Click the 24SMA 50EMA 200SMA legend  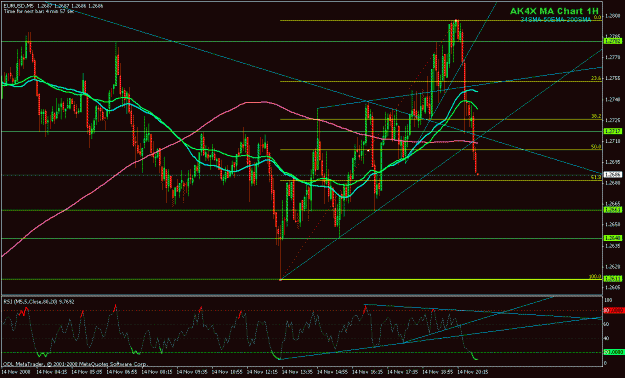click(556, 20)
